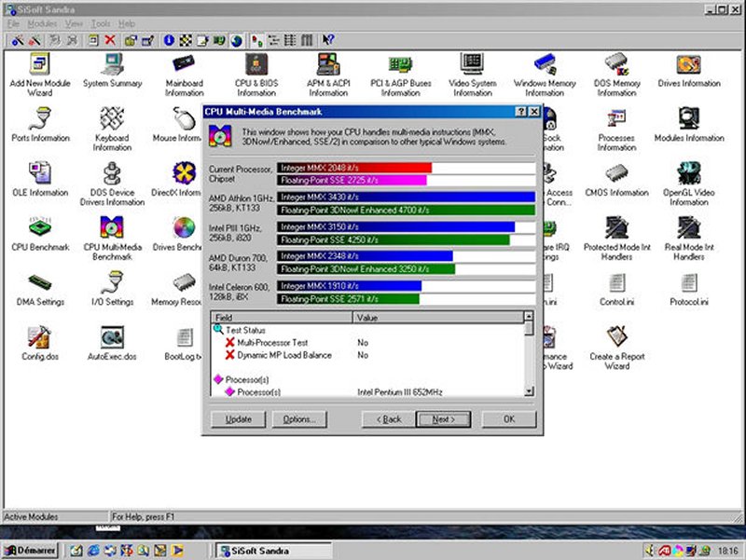
Task: Click the AMD Athlon Integer MMX 3430 bar
Action: click(407, 197)
